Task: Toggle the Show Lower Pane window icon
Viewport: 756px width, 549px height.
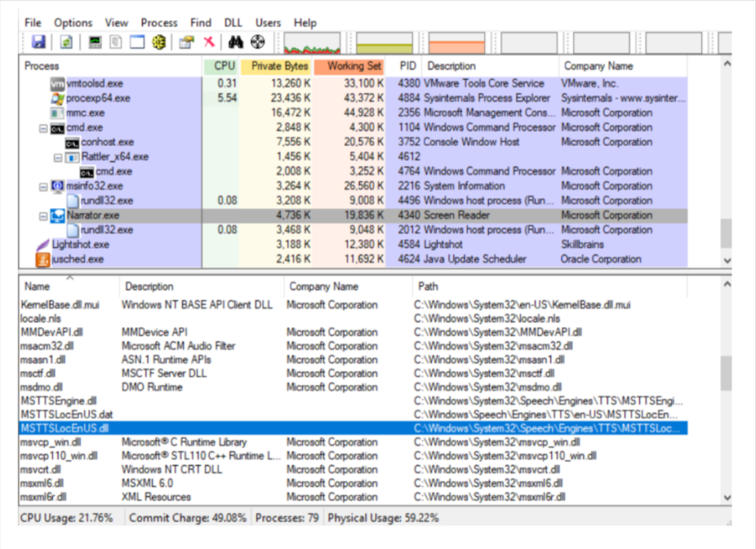Action: coord(137,42)
